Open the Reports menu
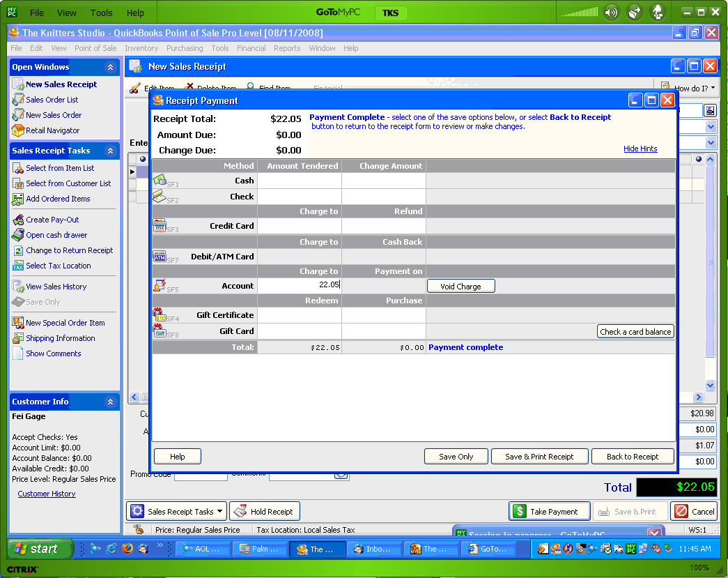Viewport: 728px width, 578px height. (x=287, y=48)
